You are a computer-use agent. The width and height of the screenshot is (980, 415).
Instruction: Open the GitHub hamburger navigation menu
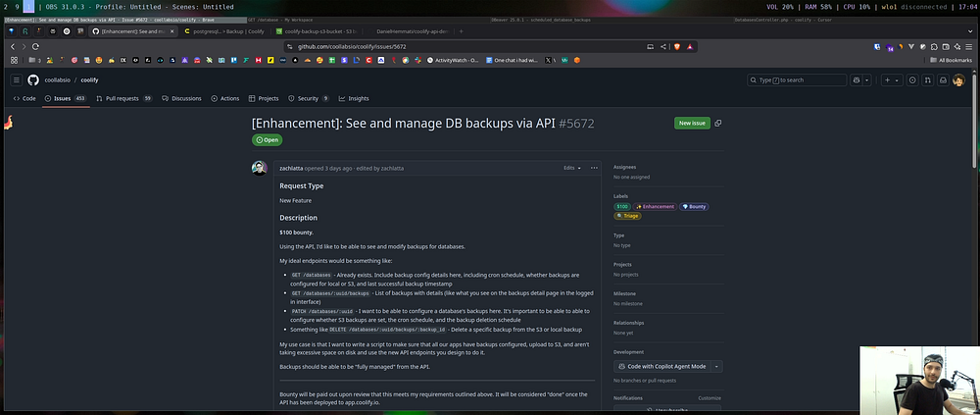click(17, 80)
